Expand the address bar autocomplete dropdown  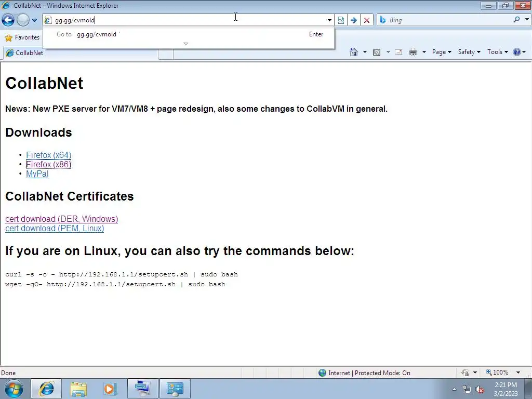pos(329,20)
